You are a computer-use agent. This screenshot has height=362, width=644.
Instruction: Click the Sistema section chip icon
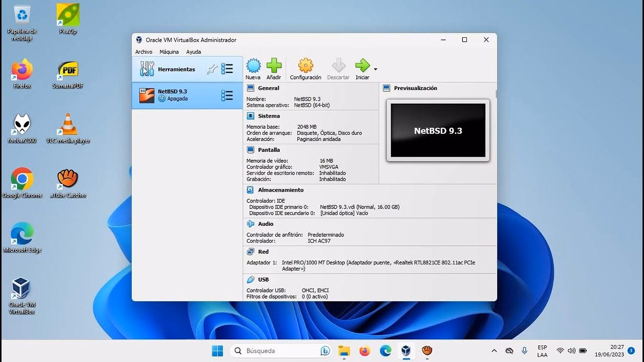pyautogui.click(x=251, y=116)
